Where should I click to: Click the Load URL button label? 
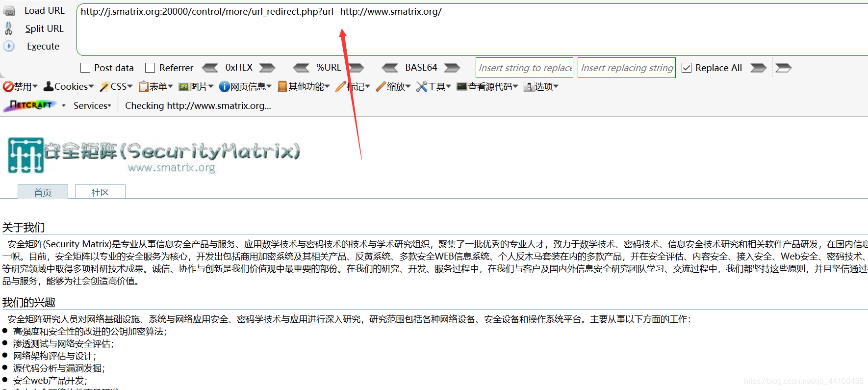pyautogui.click(x=44, y=11)
